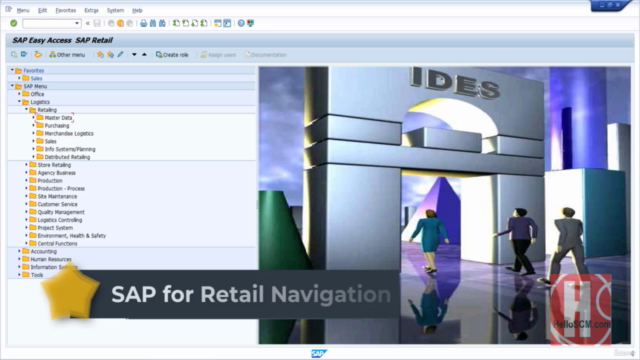Expand the Office folder

(19, 94)
